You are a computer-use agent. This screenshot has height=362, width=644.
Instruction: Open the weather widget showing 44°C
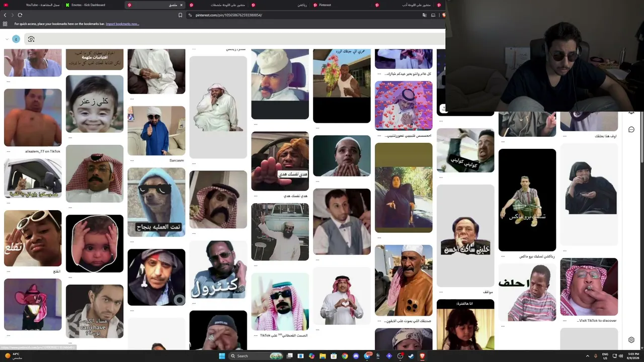point(13,356)
